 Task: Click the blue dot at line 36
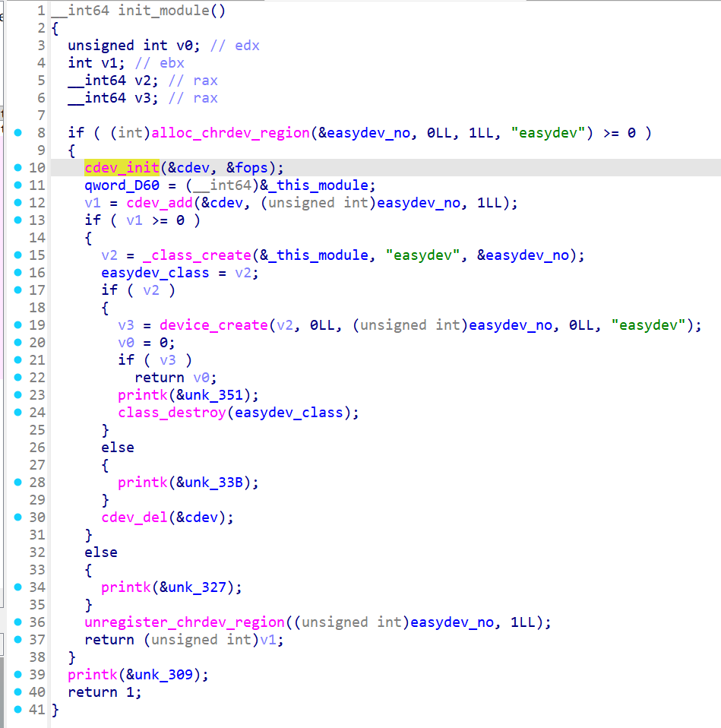19,622
